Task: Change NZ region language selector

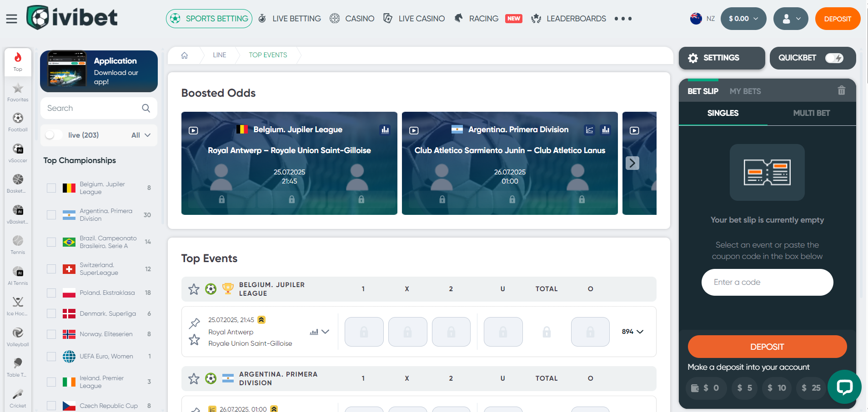Action: click(702, 19)
